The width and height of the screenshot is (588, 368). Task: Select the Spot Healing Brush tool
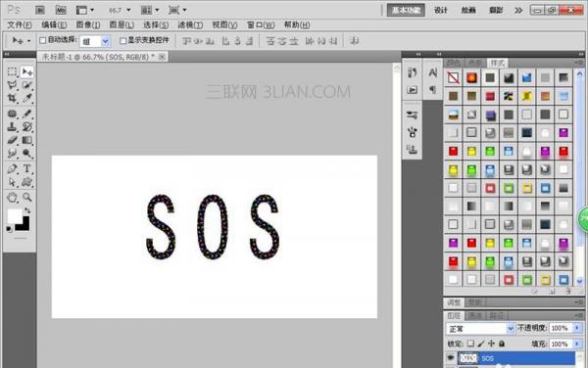click(12, 114)
